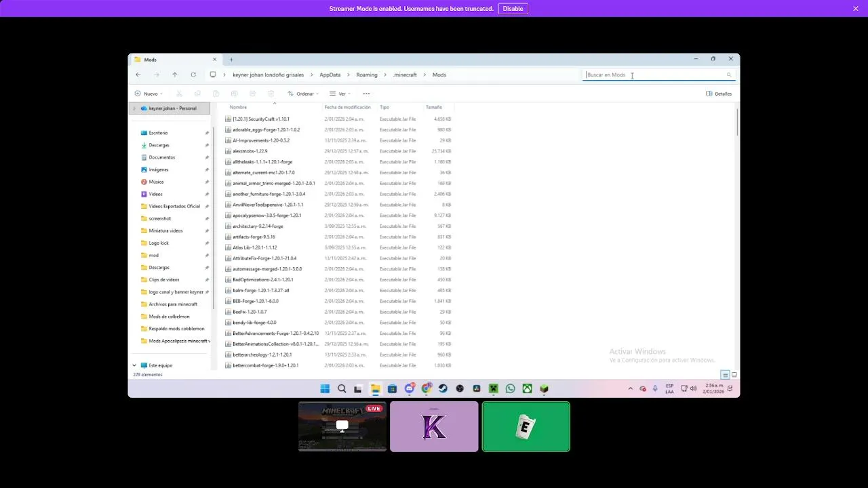Open WhatsApp from the taskbar
This screenshot has width=868, height=488.
[510, 388]
